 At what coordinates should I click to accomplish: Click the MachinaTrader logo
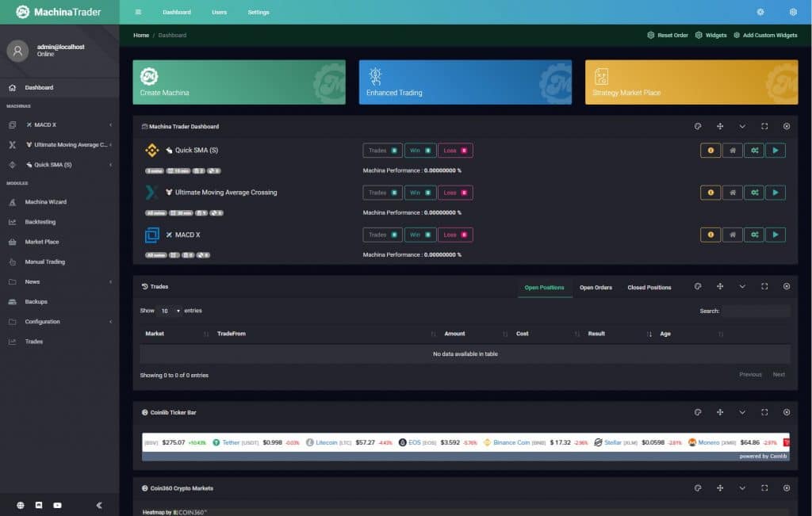59,12
